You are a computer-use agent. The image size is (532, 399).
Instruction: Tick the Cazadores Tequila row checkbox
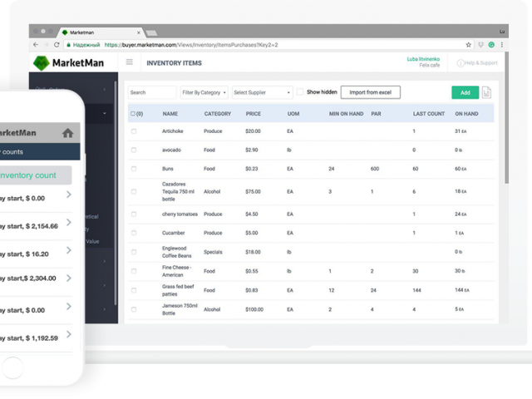(134, 192)
